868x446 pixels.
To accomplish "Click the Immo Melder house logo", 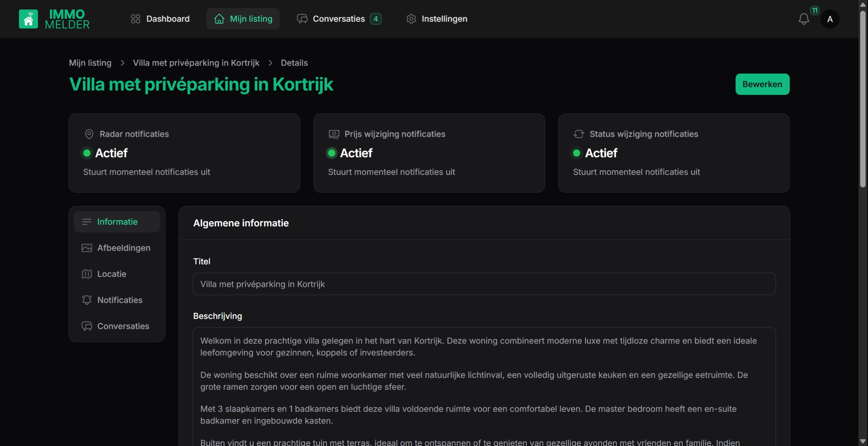I will click(x=28, y=19).
